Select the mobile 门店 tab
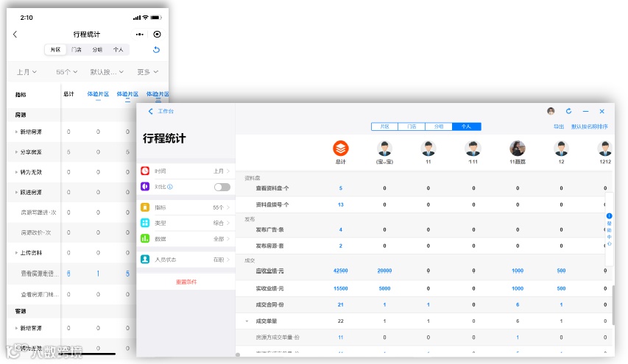This screenshot has width=628, height=364. point(76,49)
